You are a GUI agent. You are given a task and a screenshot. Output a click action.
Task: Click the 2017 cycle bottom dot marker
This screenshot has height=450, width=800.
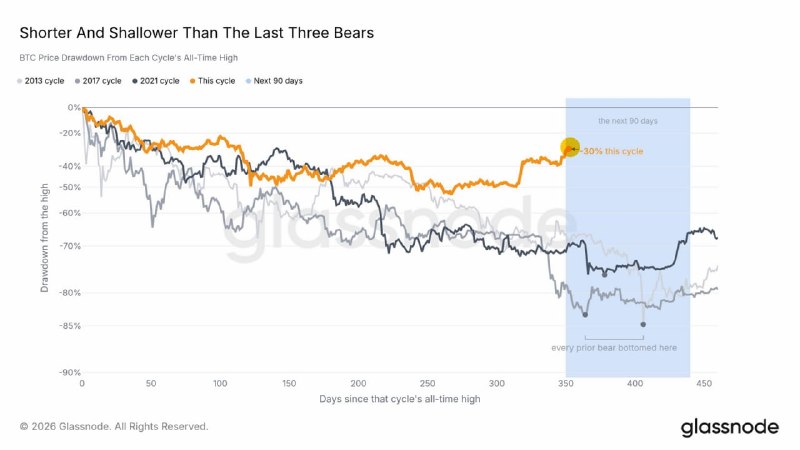585,315
